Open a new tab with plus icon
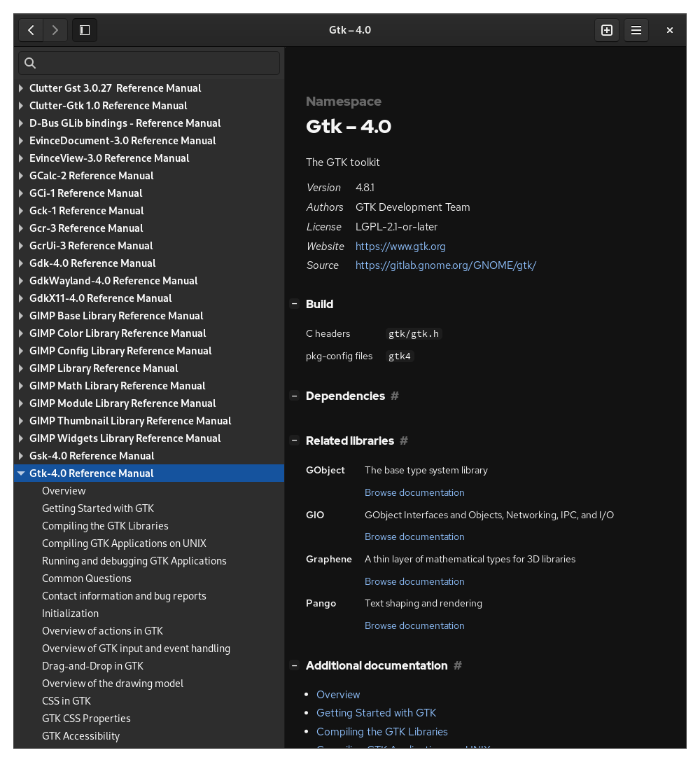The height and width of the screenshot is (762, 700). coord(607,30)
